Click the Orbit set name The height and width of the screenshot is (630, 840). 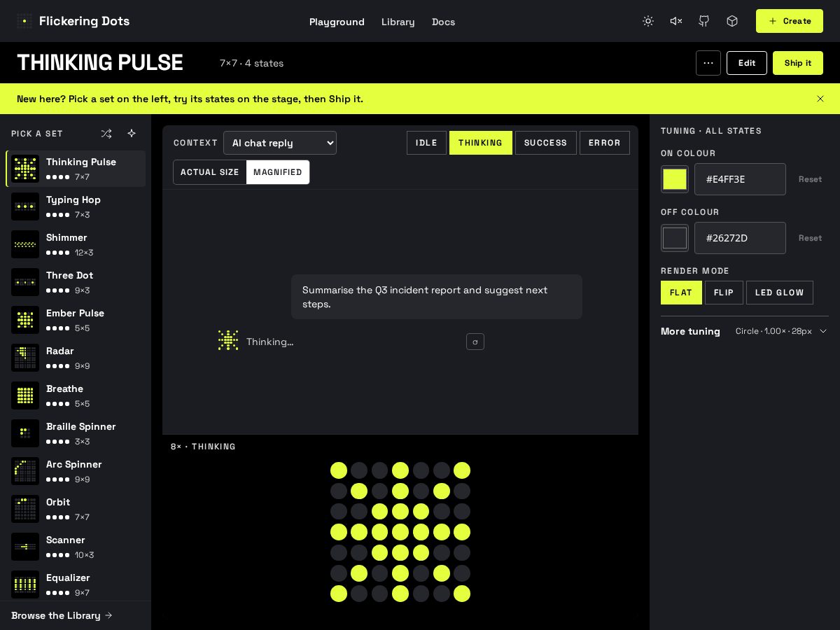coord(58,502)
